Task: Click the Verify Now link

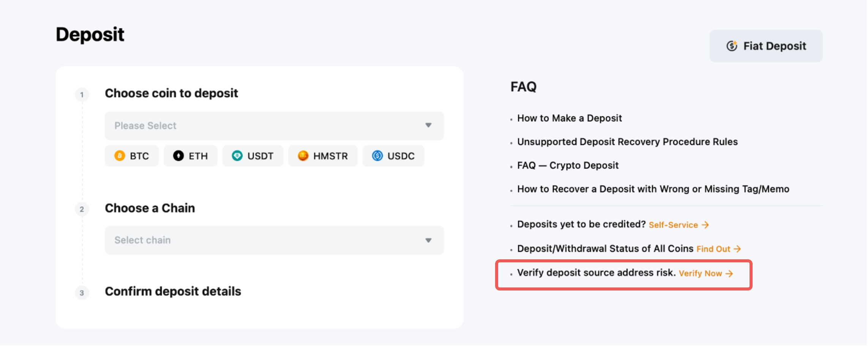Action: point(700,273)
